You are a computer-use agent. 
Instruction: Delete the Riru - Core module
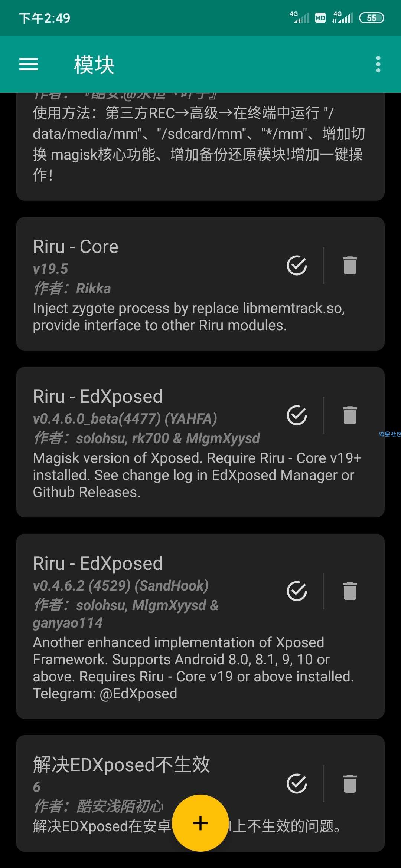click(350, 265)
